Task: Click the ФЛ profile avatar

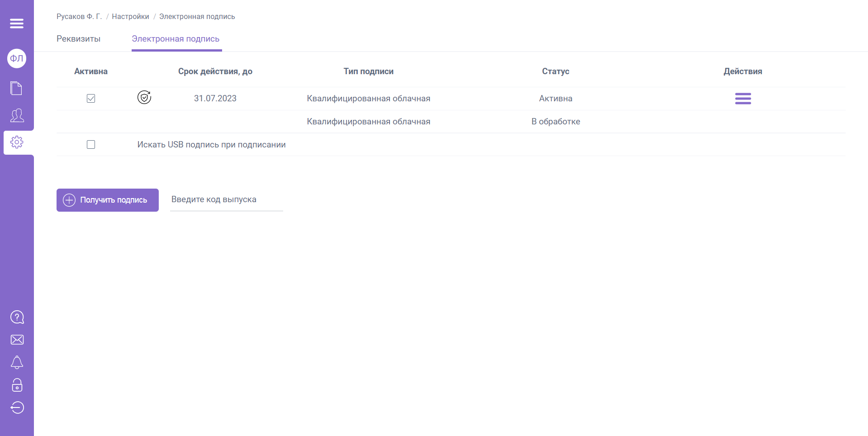Action: [17, 58]
